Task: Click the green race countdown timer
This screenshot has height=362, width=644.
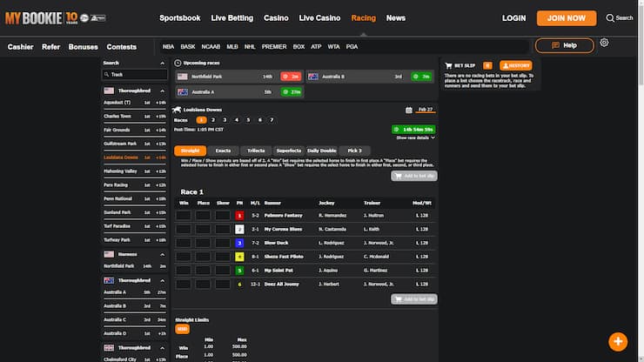Action: (413, 130)
